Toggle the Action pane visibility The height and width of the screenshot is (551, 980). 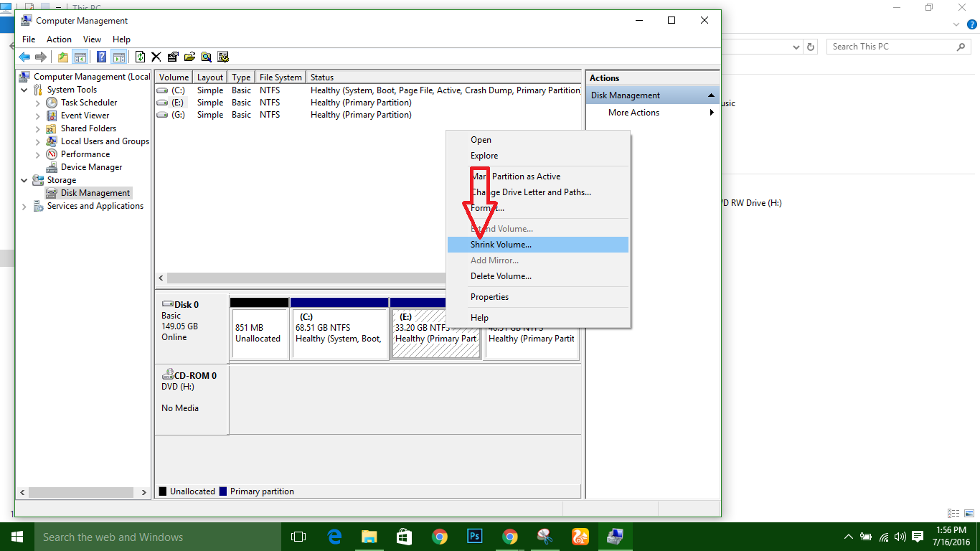tap(118, 57)
